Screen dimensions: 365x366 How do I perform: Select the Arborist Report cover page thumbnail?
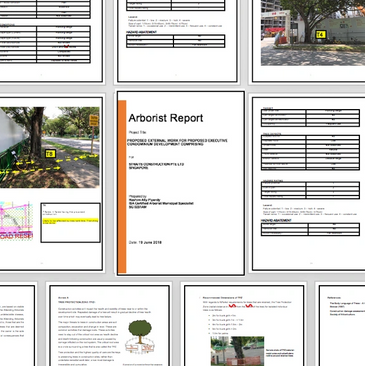180,183
